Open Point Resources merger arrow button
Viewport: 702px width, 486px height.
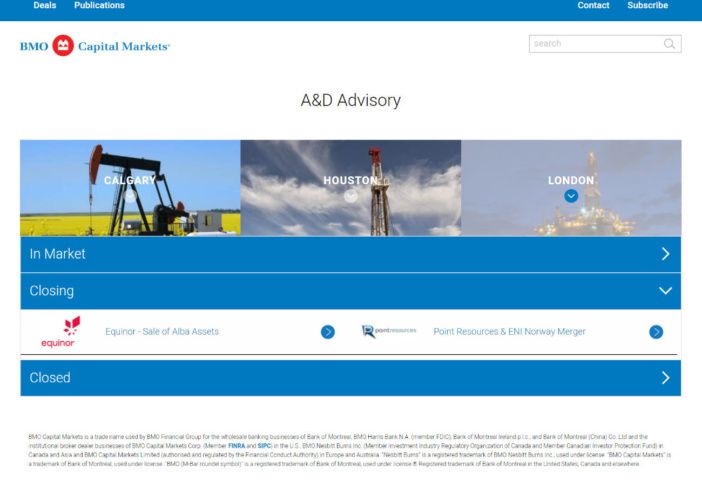[656, 332]
